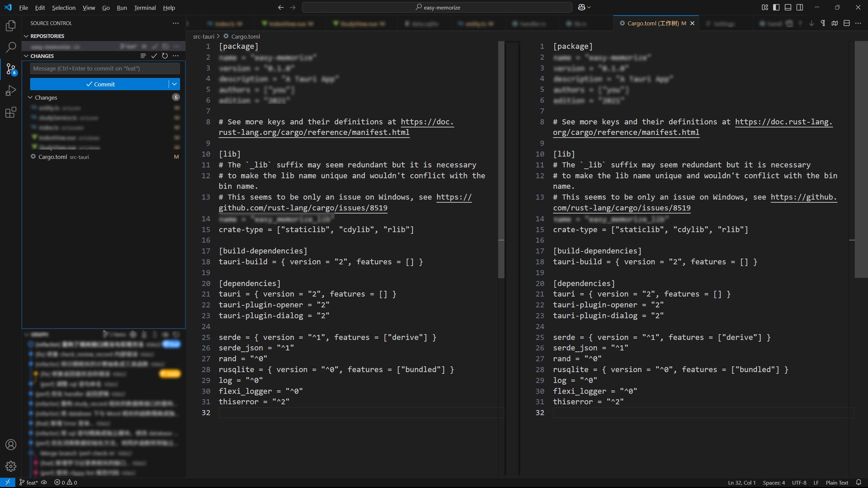868x488 pixels.
Task: Toggle the primary side bar layout icon
Action: 776,7
